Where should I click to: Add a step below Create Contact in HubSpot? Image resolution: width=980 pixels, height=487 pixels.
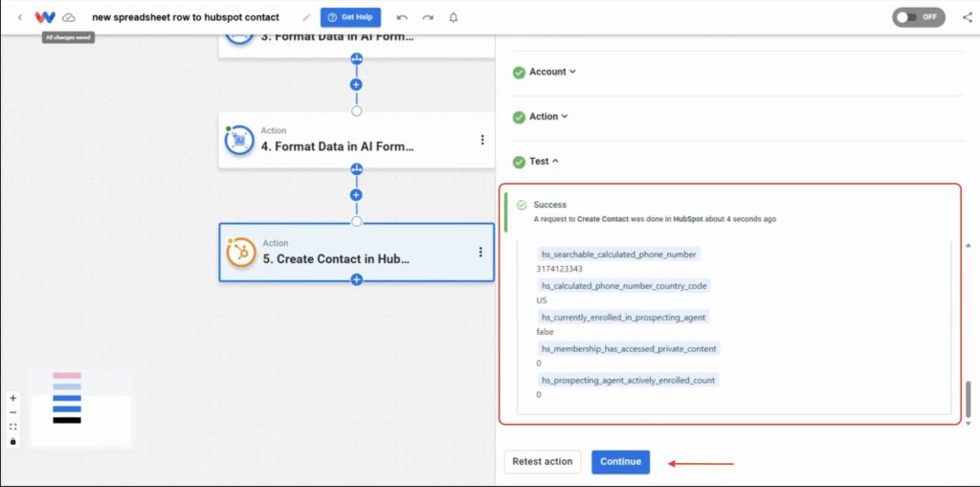[356, 279]
